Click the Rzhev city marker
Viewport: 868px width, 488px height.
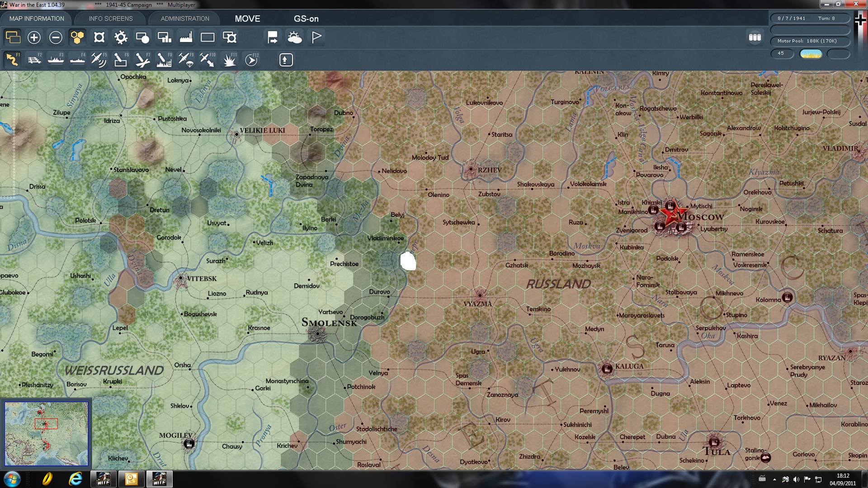tap(471, 169)
